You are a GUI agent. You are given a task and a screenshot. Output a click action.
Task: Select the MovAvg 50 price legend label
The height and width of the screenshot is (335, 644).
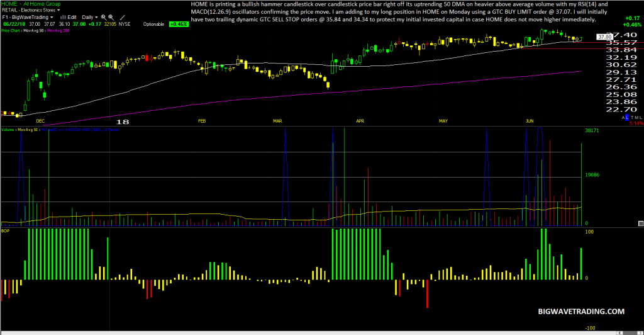click(x=33, y=31)
